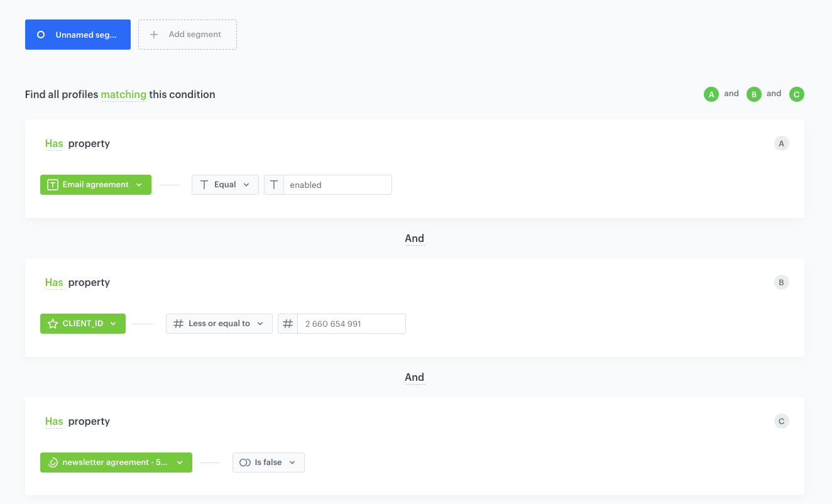The height and width of the screenshot is (504, 832).
Task: Click the Has link in condition A
Action: coord(53,143)
